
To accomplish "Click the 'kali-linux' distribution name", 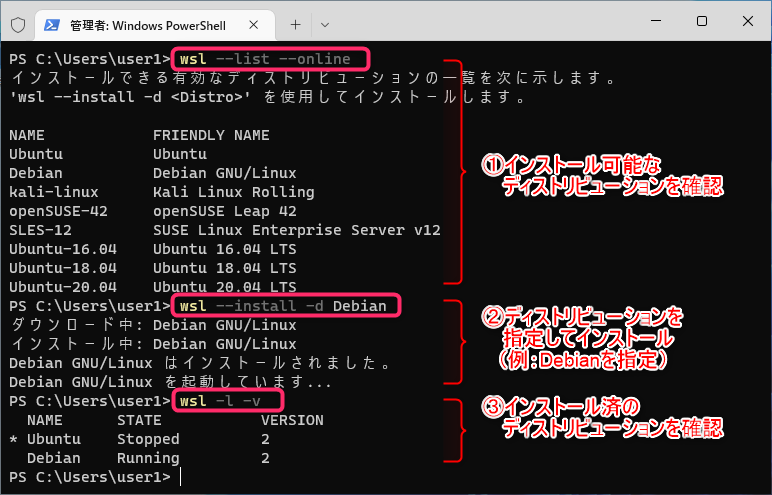I will (54, 192).
